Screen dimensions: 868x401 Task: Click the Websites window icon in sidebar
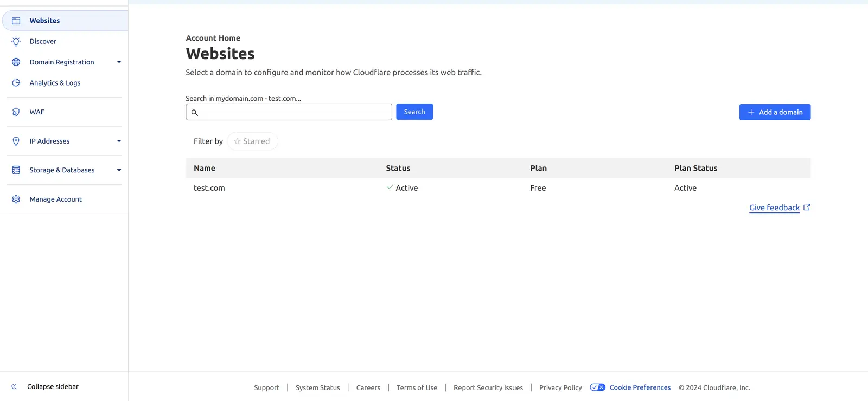16,21
